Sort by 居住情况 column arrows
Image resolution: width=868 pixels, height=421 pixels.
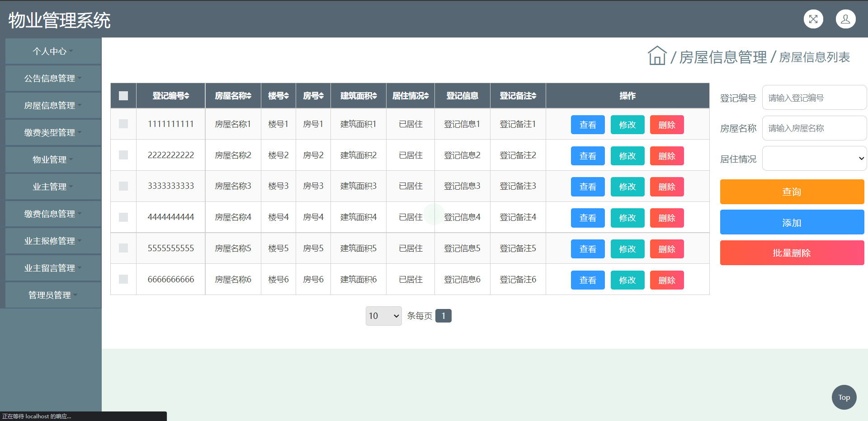pyautogui.click(x=426, y=96)
